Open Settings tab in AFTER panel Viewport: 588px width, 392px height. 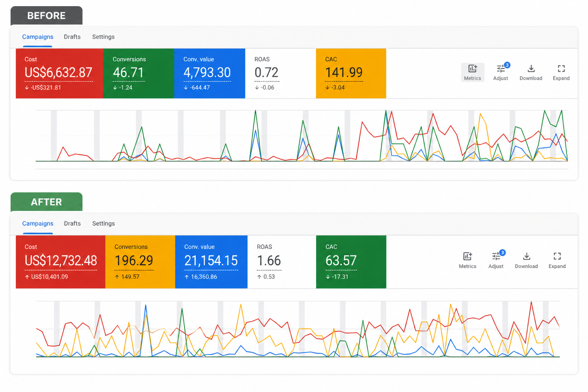[x=103, y=224]
